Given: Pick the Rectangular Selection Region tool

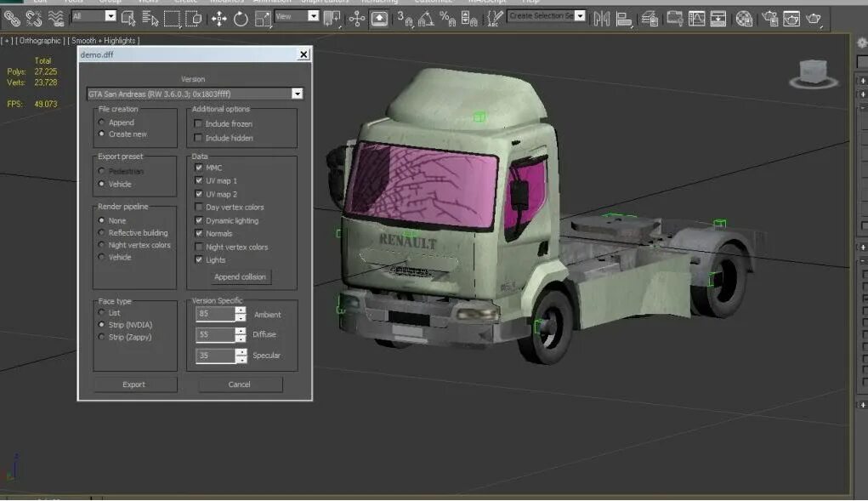Looking at the screenshot, I should coord(172,19).
